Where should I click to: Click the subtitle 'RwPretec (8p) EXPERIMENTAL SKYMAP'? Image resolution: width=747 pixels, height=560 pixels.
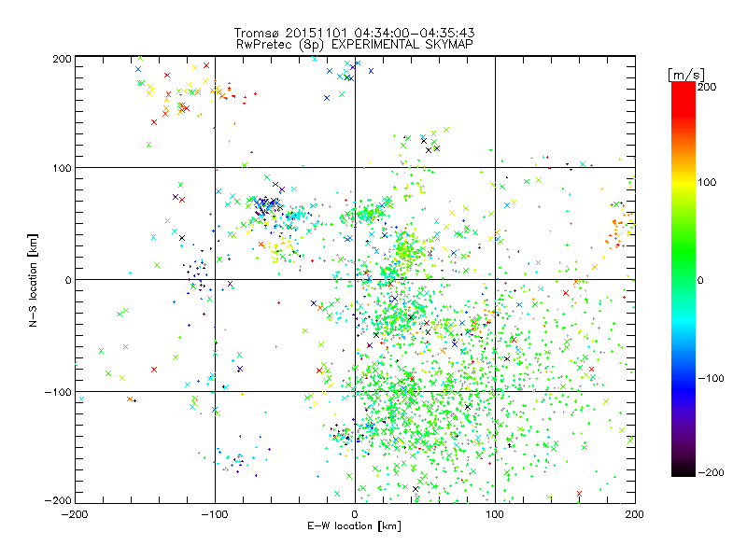355,44
